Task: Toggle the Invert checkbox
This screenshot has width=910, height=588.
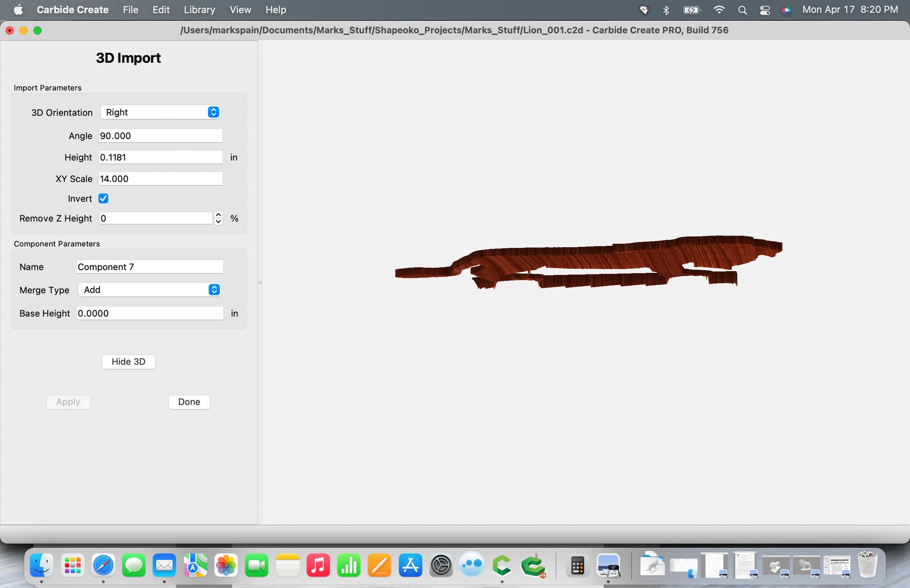Action: (x=103, y=199)
